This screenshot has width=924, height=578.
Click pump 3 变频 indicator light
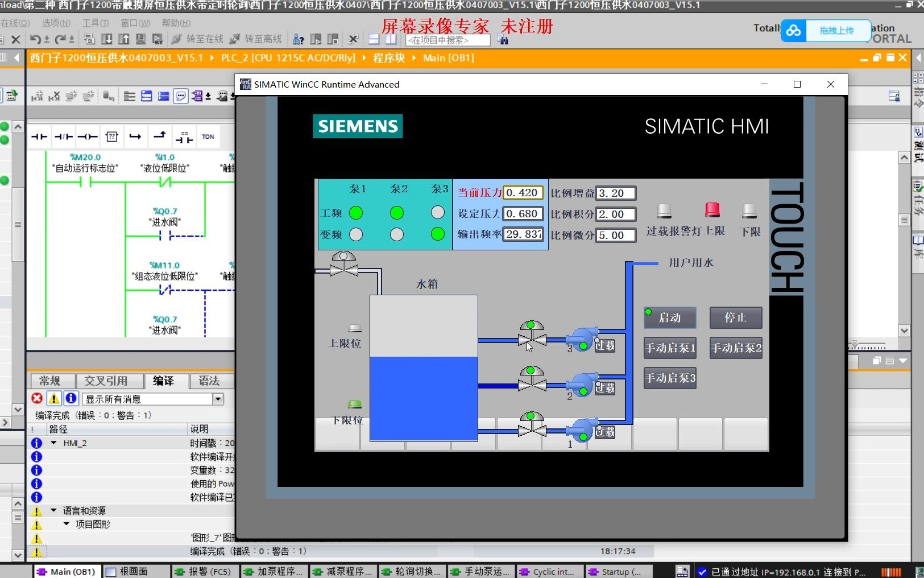pos(438,234)
